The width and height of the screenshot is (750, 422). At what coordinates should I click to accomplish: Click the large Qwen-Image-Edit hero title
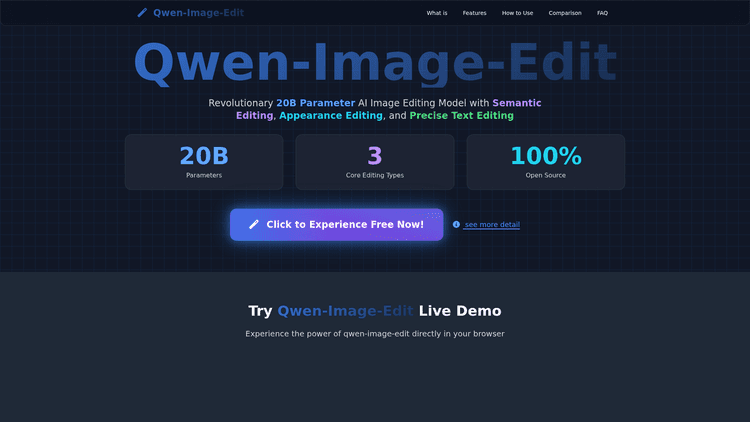coord(375,63)
